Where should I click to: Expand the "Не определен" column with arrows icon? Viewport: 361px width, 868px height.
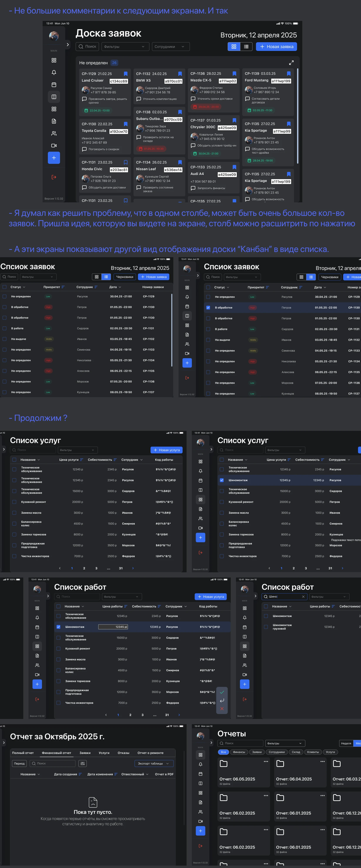[291, 63]
